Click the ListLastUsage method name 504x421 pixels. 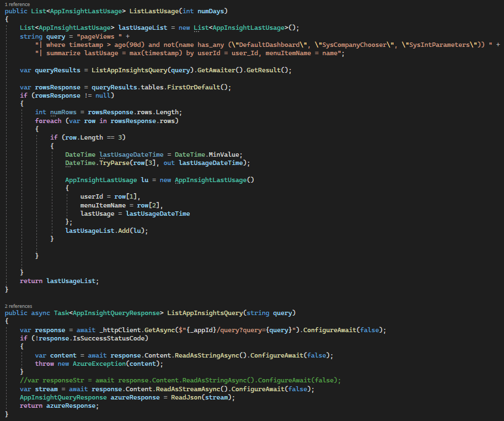click(154, 11)
